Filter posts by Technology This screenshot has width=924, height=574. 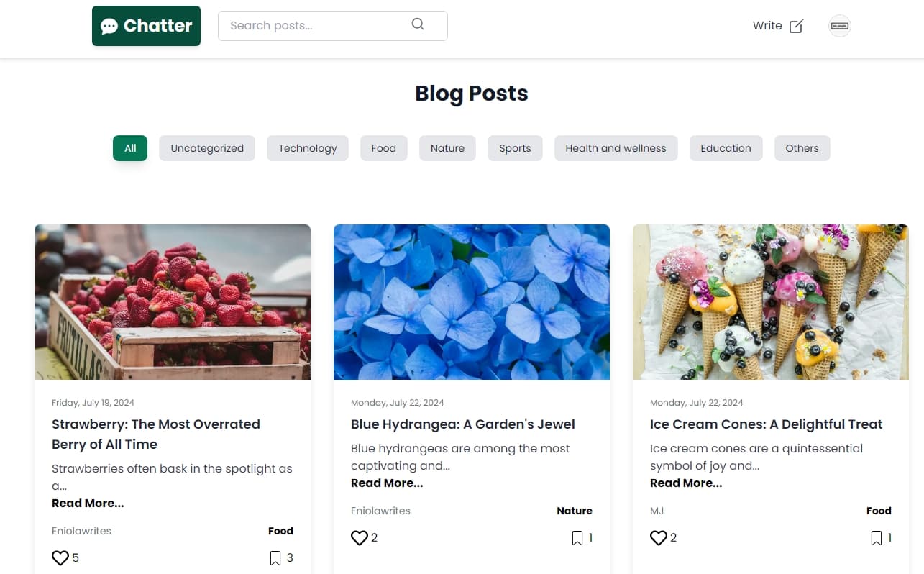tap(308, 148)
